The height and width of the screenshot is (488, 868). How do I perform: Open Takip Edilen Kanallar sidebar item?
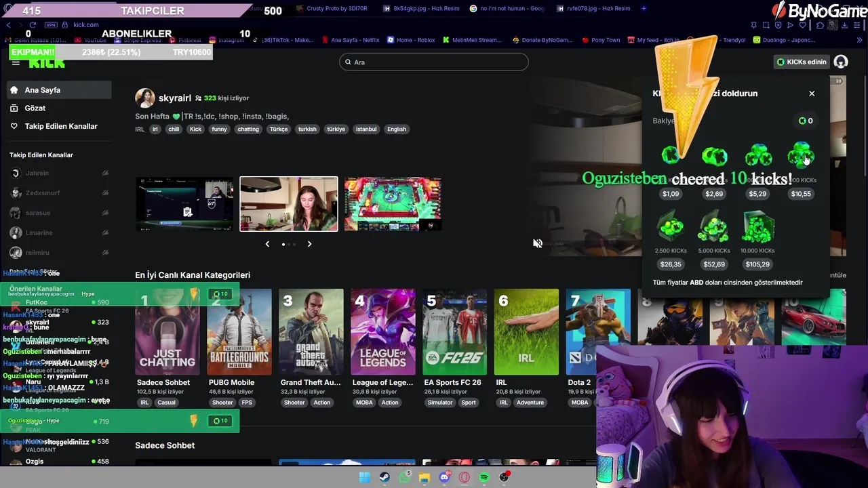(x=60, y=126)
